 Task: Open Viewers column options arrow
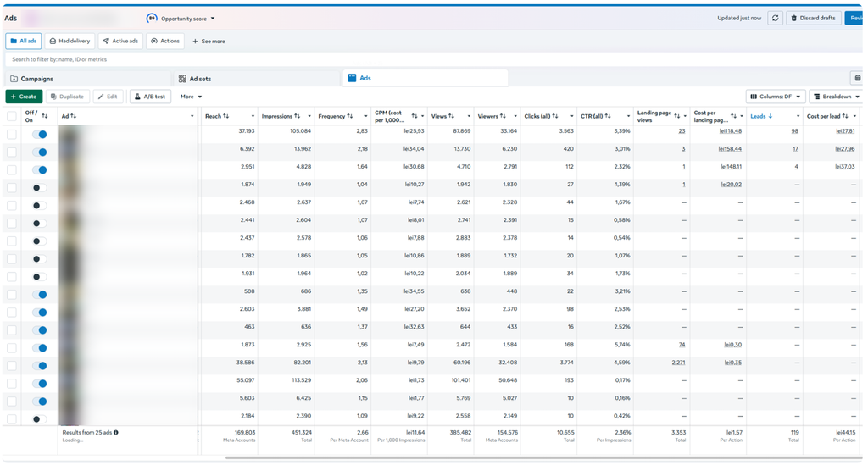(515, 116)
